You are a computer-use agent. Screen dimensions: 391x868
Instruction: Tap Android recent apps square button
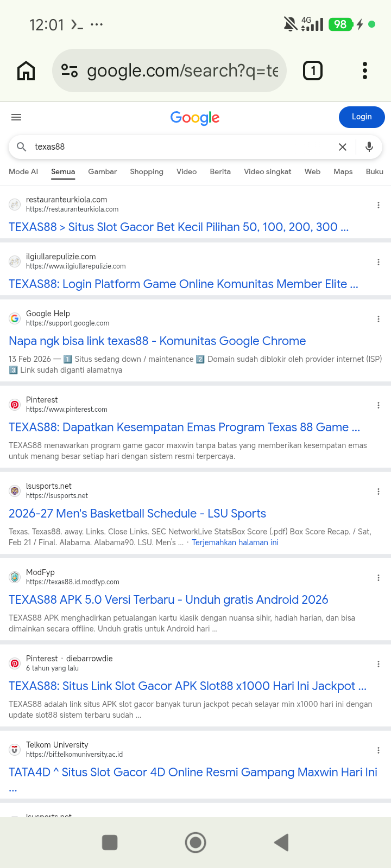click(x=110, y=843)
